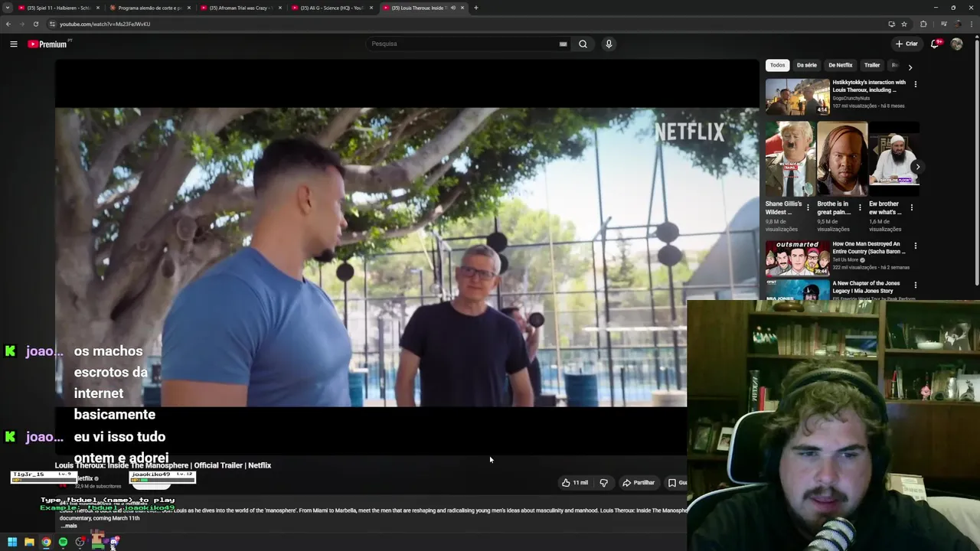
Task: Open the Hstikkytokky's interaction video thumbnail
Action: click(797, 96)
